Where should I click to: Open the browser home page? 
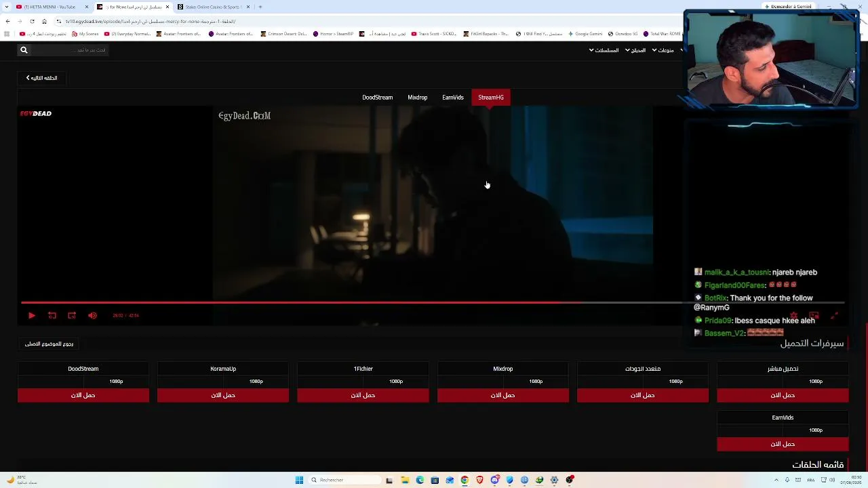[x=44, y=21]
